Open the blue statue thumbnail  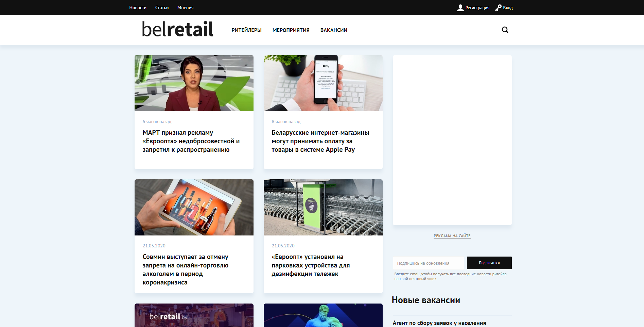(x=323, y=315)
